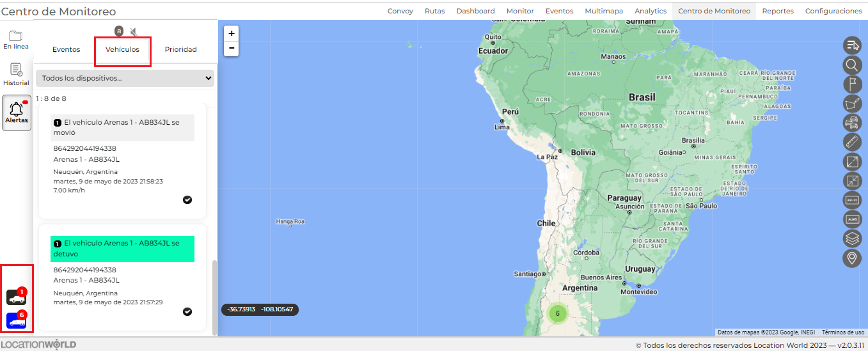The image size is (868, 351).
Task: Open the map layers tool
Action: point(852,238)
